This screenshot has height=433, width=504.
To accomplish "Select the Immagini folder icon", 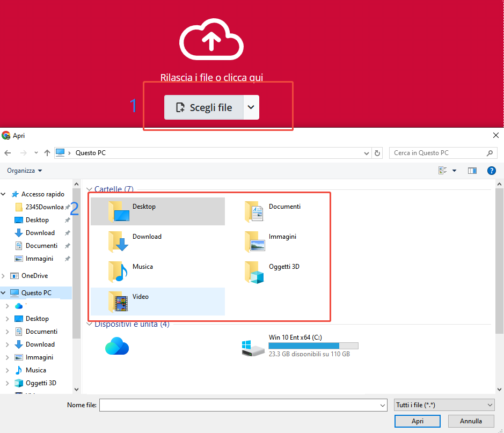I will pos(254,241).
